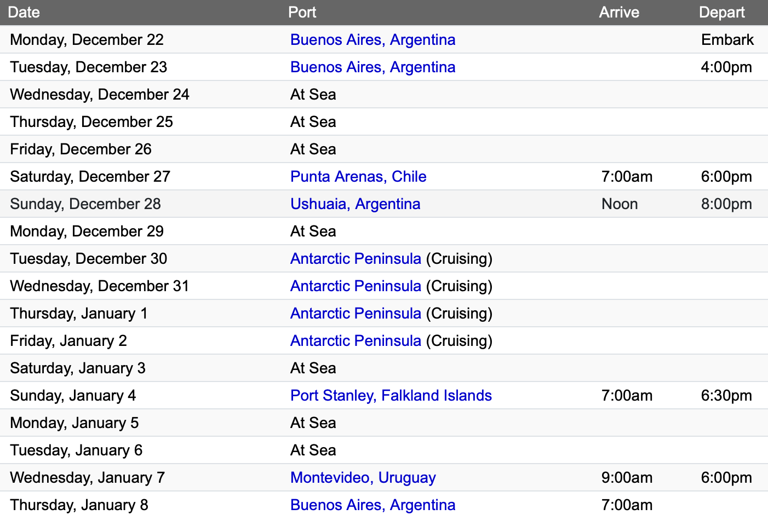Click the Arrive column header
This screenshot has width=768, height=532.
(619, 12)
